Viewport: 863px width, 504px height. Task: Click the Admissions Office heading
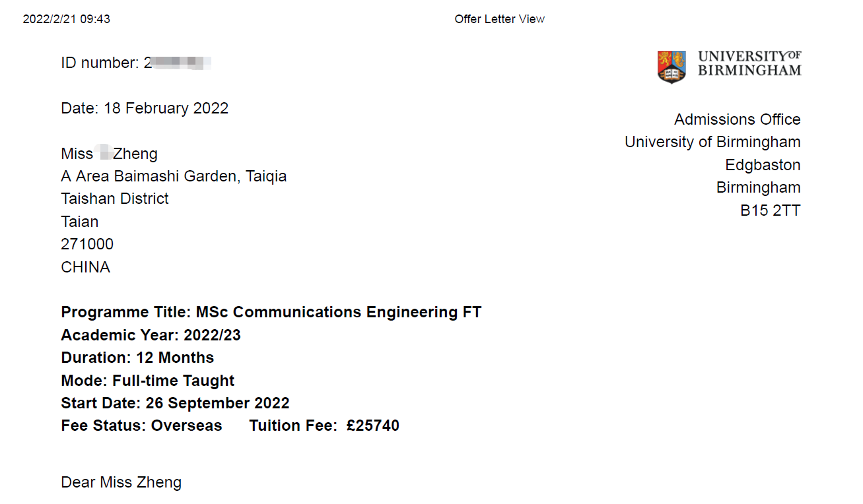tap(737, 119)
